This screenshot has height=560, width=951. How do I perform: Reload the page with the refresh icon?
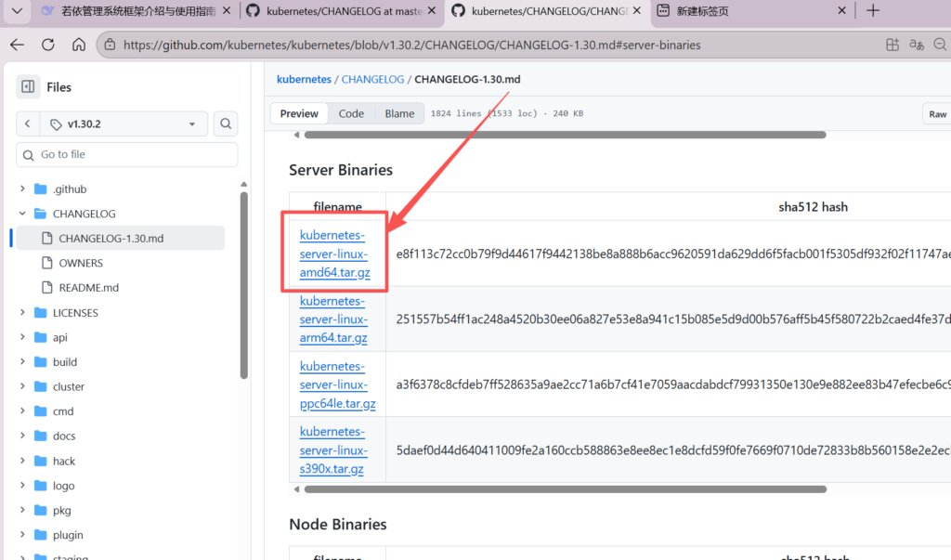[x=48, y=45]
